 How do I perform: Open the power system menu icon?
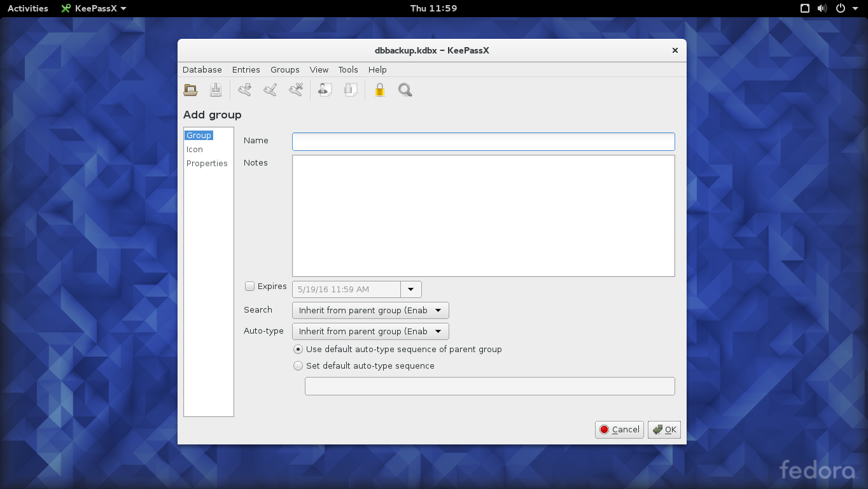pos(841,8)
